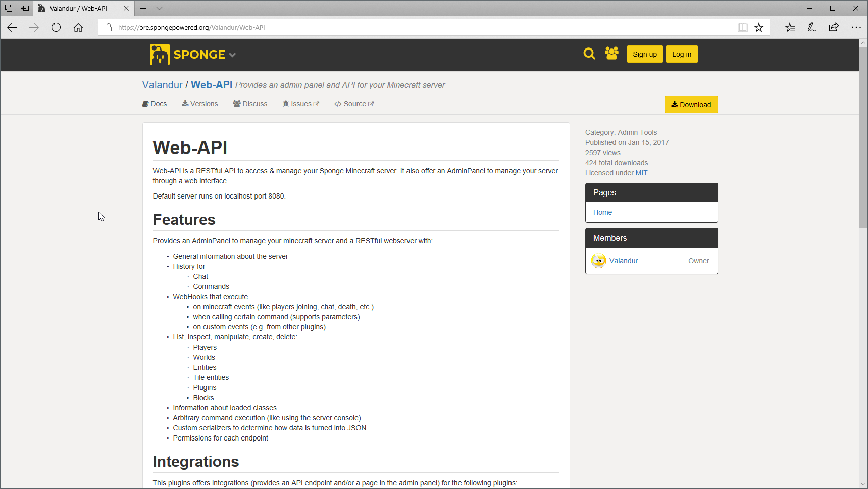Switch to the Versions tab
Viewport: 868px width, 489px height.
pos(199,104)
